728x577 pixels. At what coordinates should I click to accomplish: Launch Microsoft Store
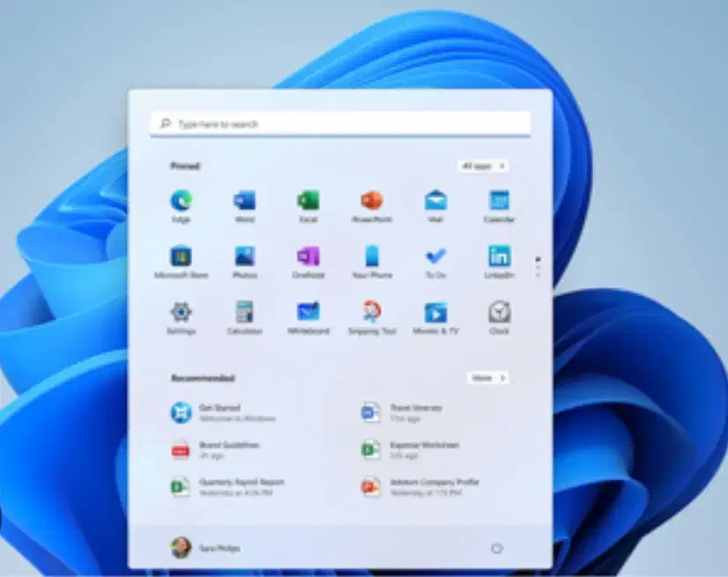coord(181,257)
